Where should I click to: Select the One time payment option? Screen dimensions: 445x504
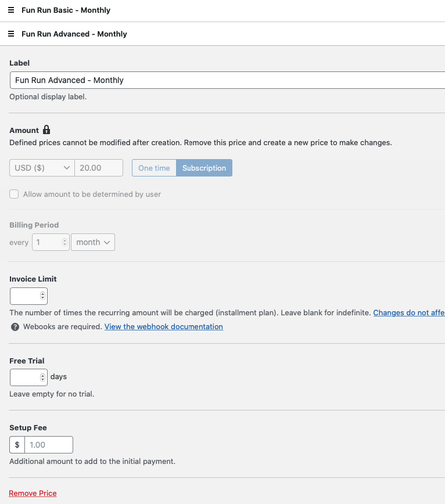pos(154,168)
